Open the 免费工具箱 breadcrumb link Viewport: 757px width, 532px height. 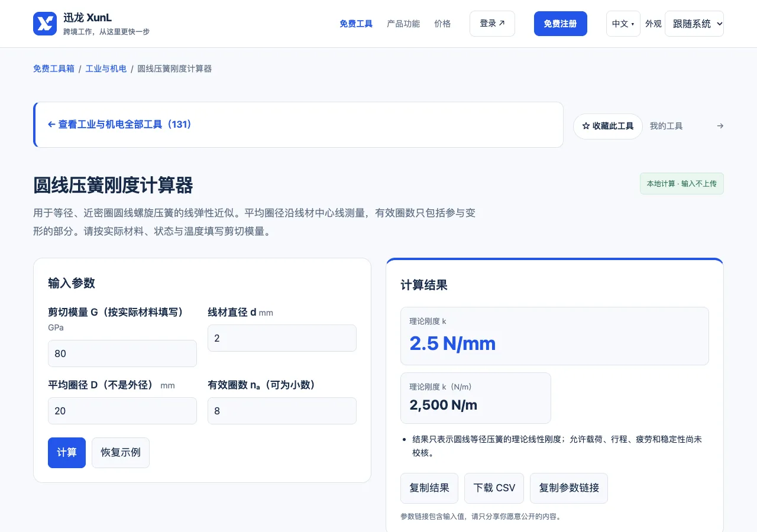tap(54, 69)
